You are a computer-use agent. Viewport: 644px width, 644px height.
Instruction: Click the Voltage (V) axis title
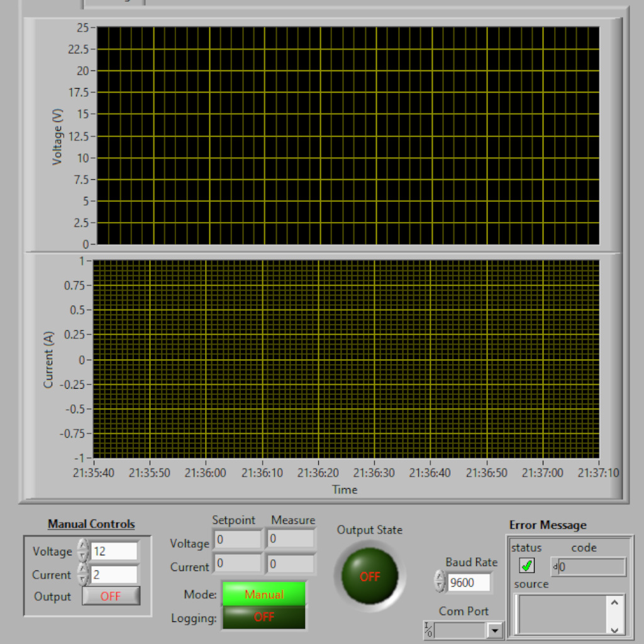[x=57, y=136]
